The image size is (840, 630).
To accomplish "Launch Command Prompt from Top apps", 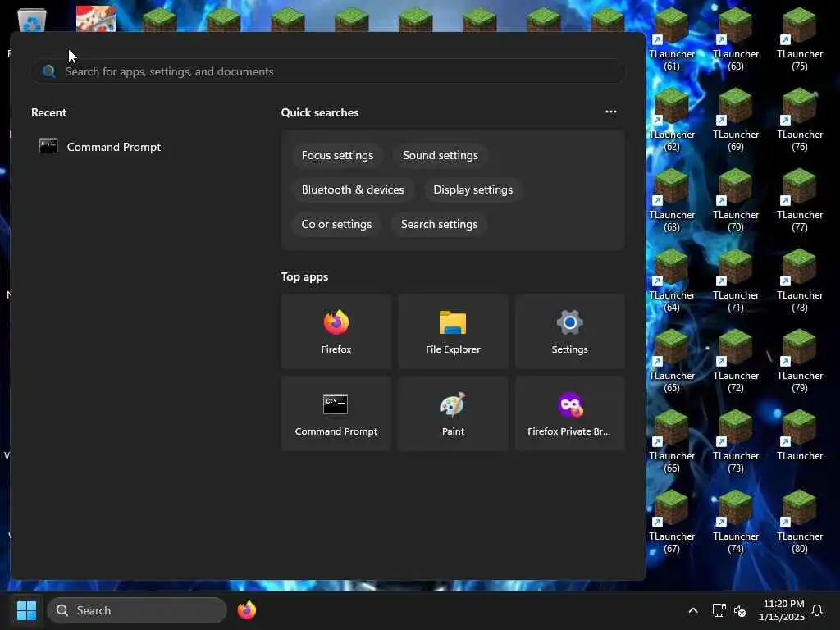I will [336, 413].
